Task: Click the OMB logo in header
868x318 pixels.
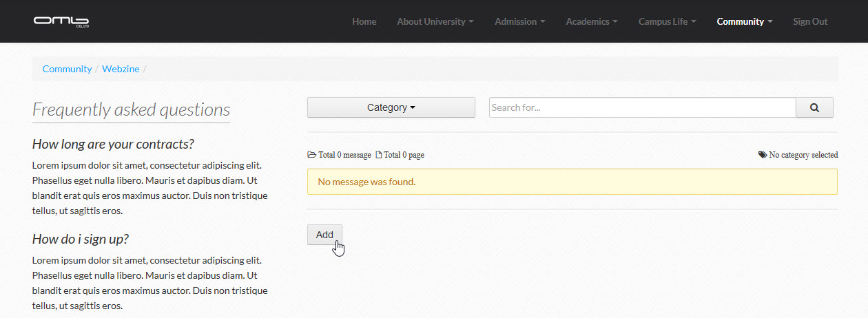Action: [61, 21]
